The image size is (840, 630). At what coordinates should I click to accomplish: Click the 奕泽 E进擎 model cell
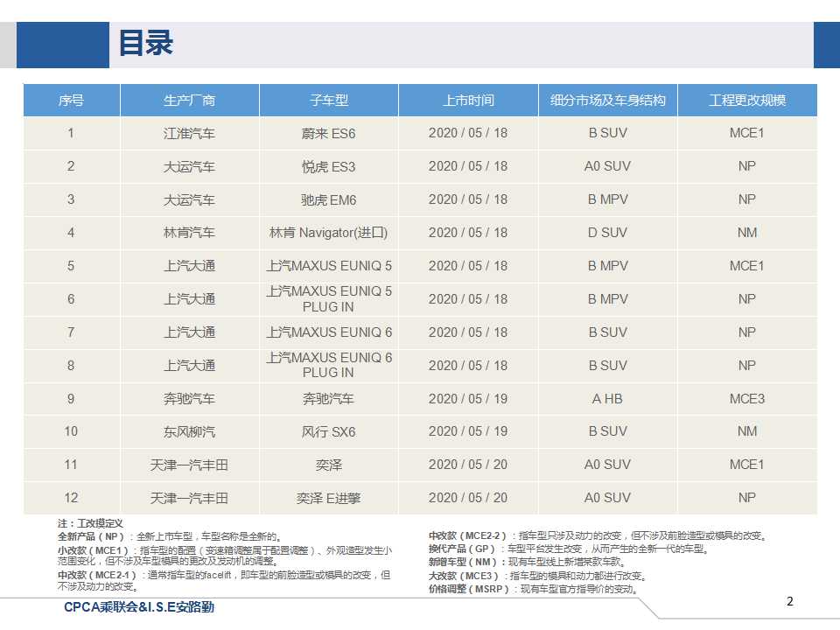point(328,498)
